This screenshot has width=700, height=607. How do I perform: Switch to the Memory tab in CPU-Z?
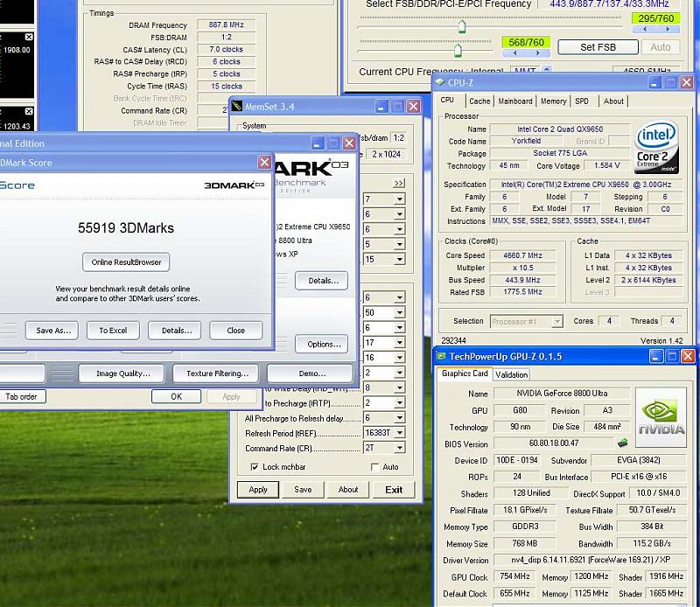click(554, 101)
